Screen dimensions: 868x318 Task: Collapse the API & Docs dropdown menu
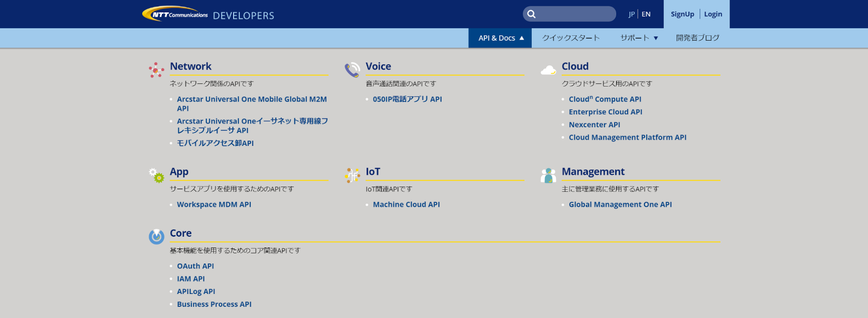click(500, 38)
